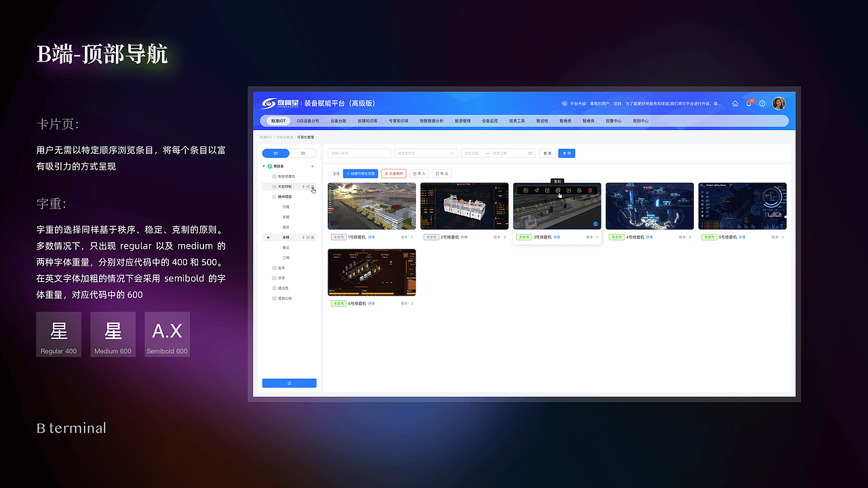Click the plus icon beside 根目录
The height and width of the screenshot is (488, 868).
pyautogui.click(x=313, y=166)
